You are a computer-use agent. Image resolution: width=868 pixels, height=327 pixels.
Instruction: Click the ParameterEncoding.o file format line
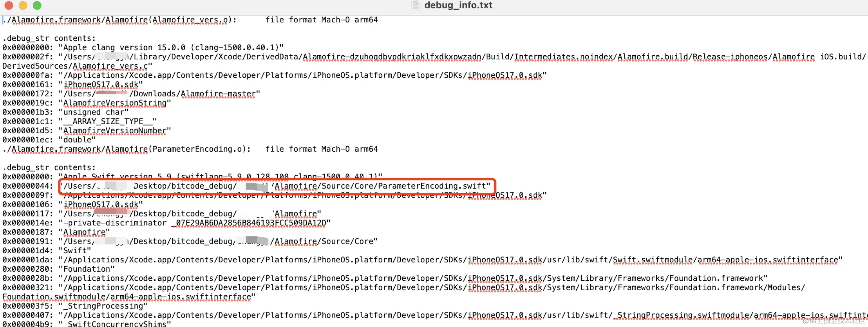click(x=190, y=149)
